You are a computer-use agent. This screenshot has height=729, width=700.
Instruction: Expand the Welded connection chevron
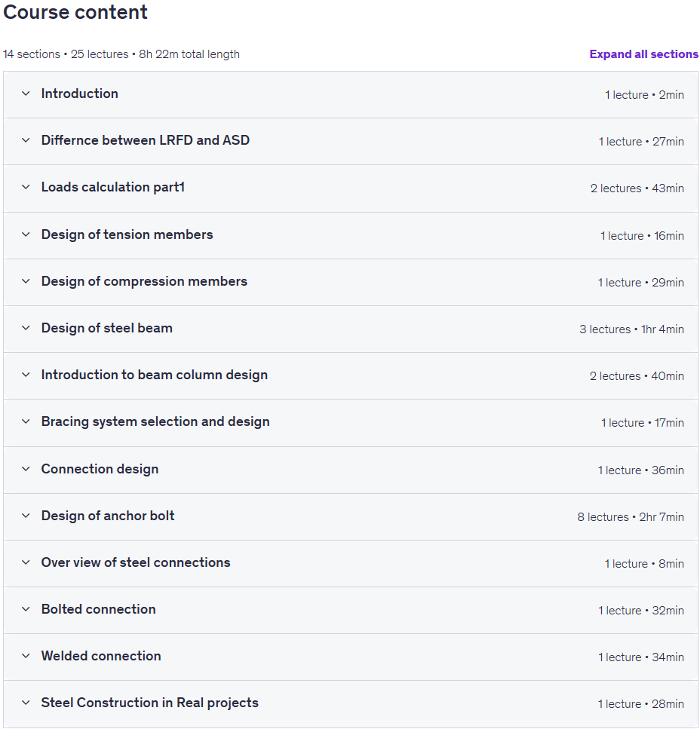coord(26,656)
